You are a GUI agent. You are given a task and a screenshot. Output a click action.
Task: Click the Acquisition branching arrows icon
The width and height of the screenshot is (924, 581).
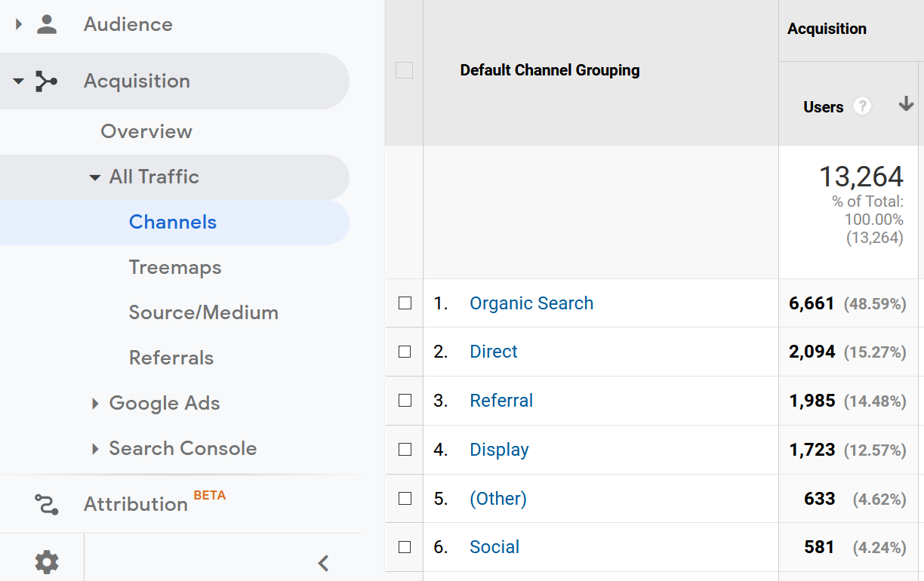pos(47,81)
